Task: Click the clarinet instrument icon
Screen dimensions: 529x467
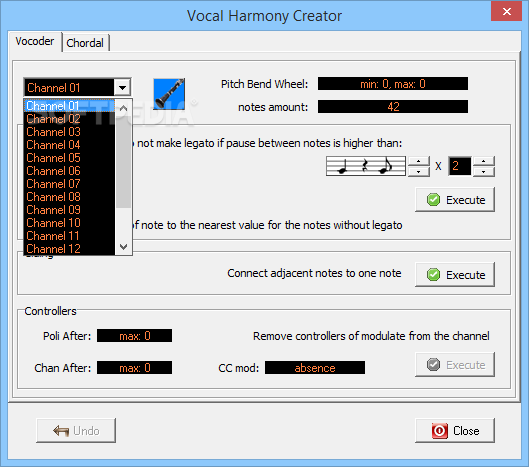Action: coord(169,94)
